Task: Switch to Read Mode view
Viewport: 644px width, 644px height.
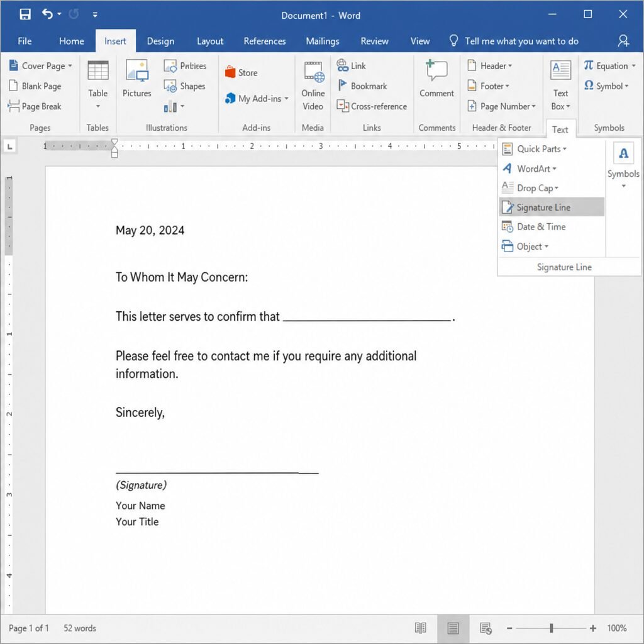Action: [x=420, y=628]
